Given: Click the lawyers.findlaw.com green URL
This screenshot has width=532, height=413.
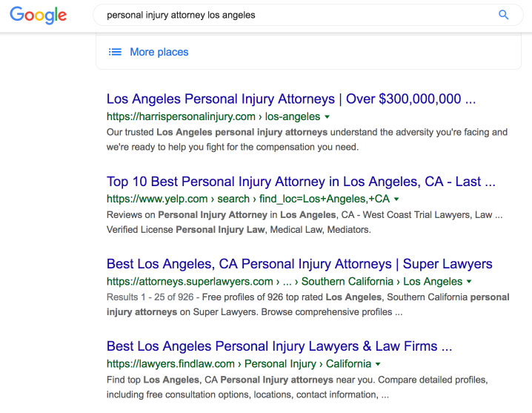Looking at the screenshot, I should (239, 364).
